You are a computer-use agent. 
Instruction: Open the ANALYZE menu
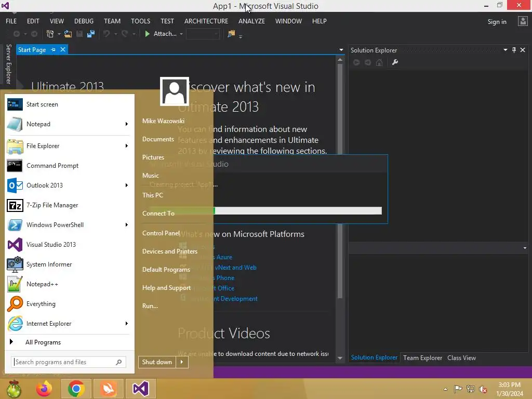[x=252, y=21]
